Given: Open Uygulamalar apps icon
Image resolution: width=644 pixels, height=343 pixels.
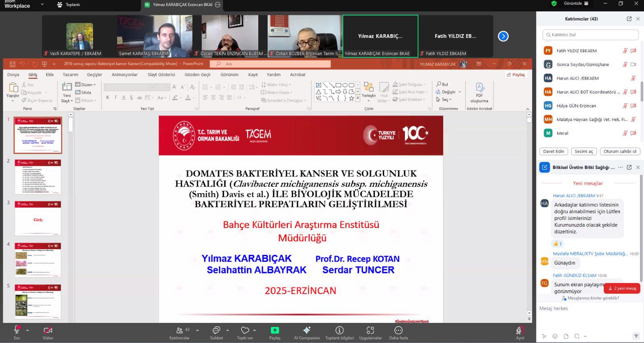Looking at the screenshot, I should point(370,331).
